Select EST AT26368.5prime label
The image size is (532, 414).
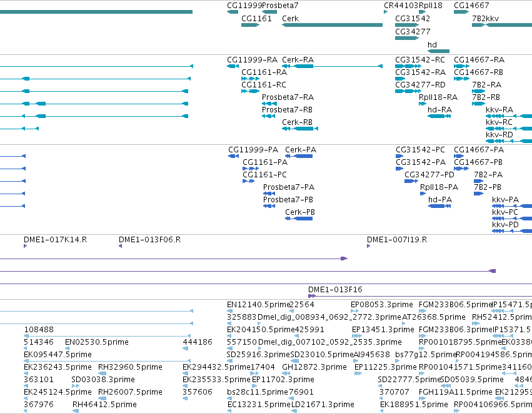pos(434,317)
